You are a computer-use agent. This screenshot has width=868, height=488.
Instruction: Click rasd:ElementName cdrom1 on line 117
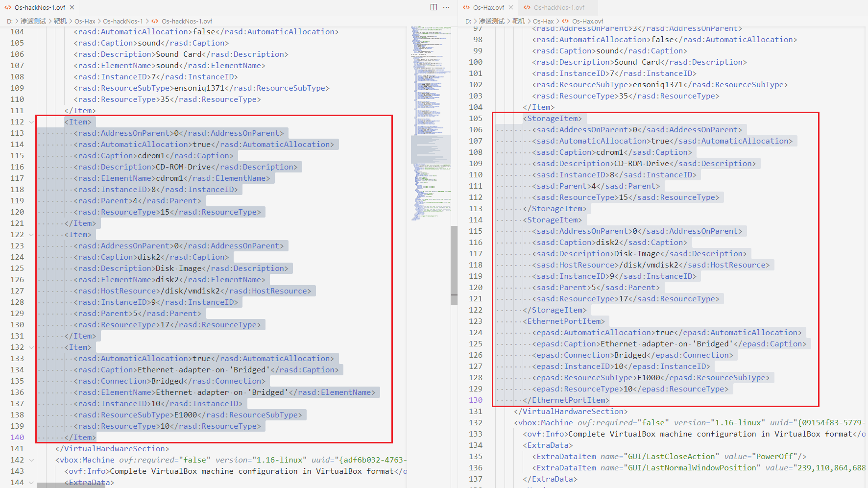tap(172, 178)
